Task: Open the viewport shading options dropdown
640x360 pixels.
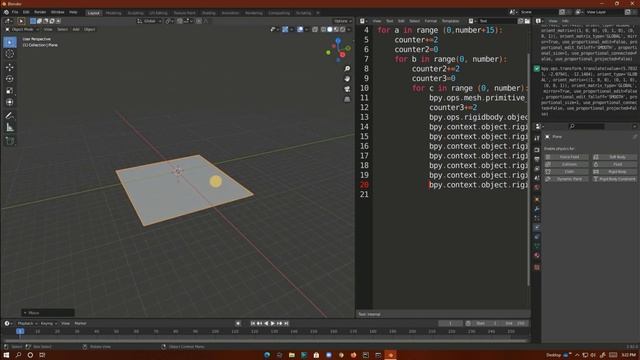Action: (x=349, y=29)
